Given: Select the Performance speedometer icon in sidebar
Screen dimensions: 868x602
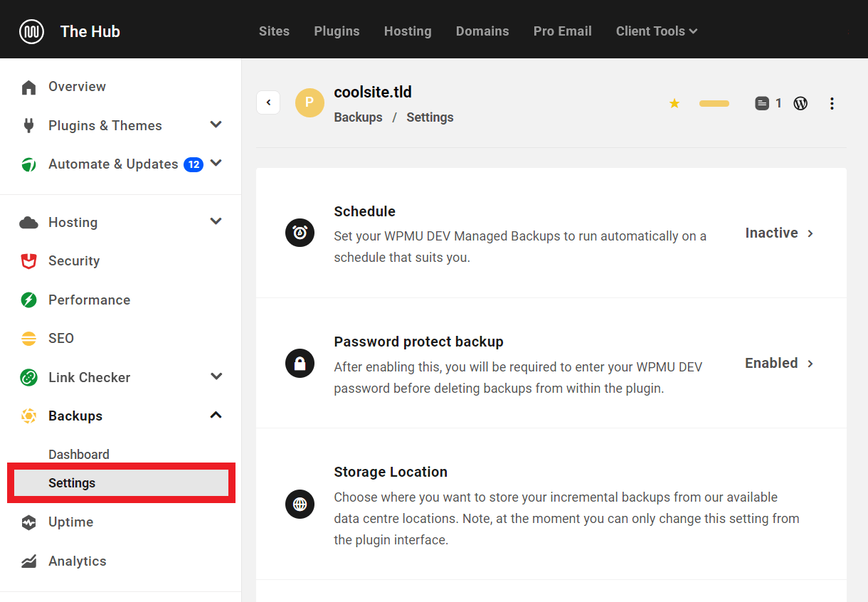Looking at the screenshot, I should coord(29,300).
